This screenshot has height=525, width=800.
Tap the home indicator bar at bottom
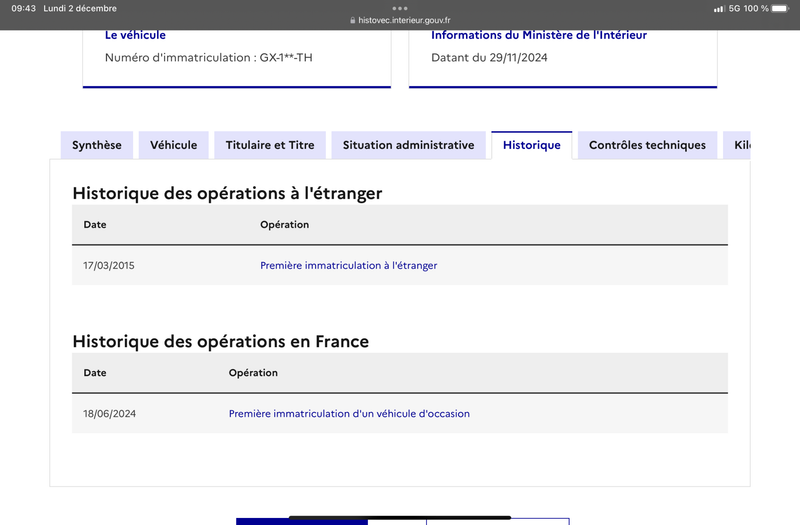click(400, 517)
